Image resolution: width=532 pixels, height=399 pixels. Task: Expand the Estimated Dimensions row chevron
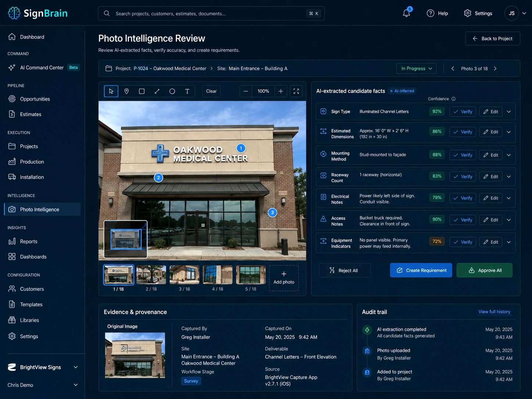509,132
